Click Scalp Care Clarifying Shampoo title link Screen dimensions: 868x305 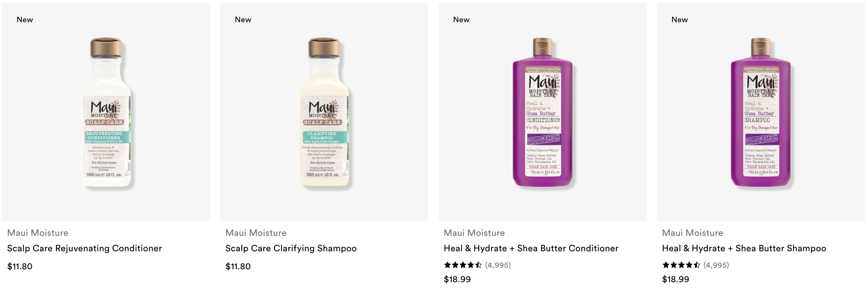[291, 248]
